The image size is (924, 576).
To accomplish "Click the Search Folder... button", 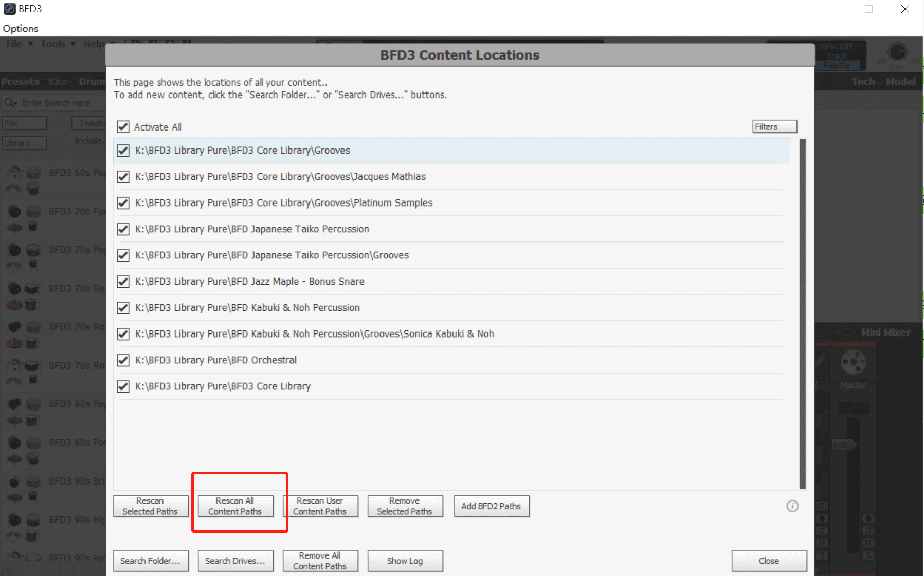I will coord(151,561).
